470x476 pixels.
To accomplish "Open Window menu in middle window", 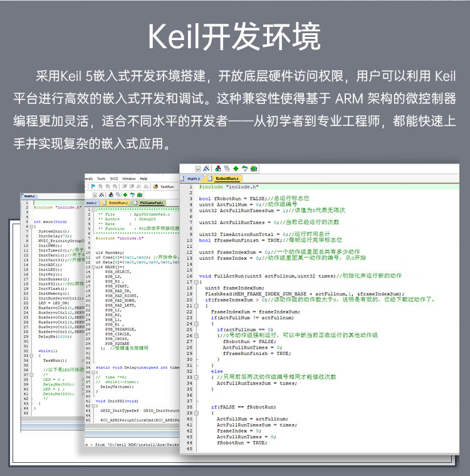I will [129, 178].
